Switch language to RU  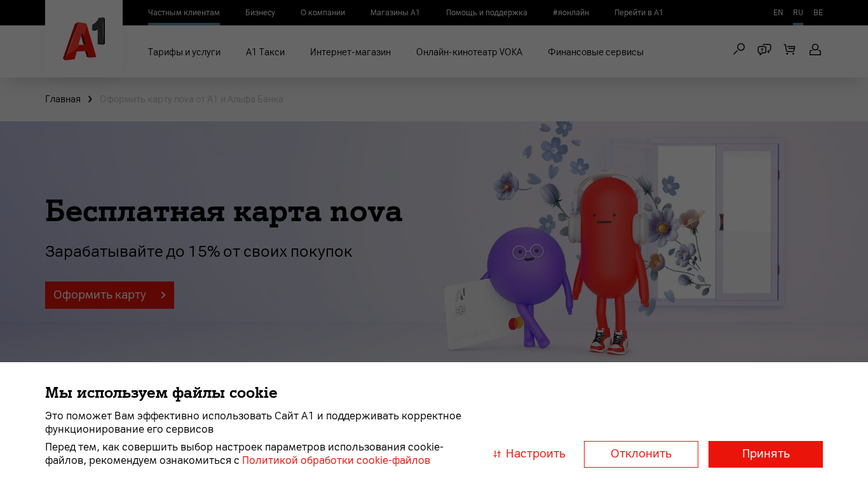point(798,13)
